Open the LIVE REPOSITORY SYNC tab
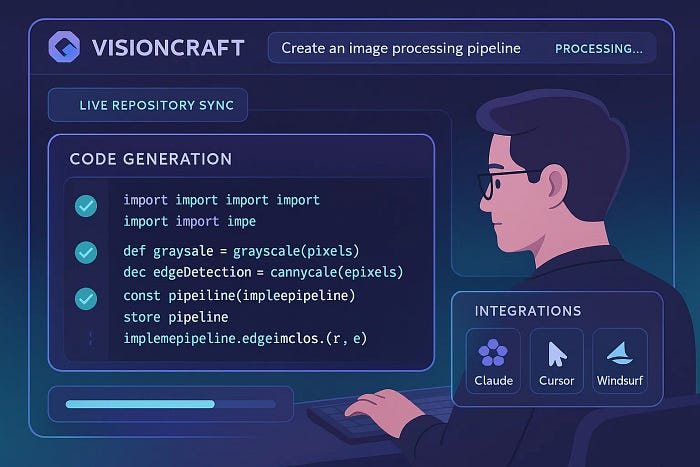700x467 pixels. (148, 105)
